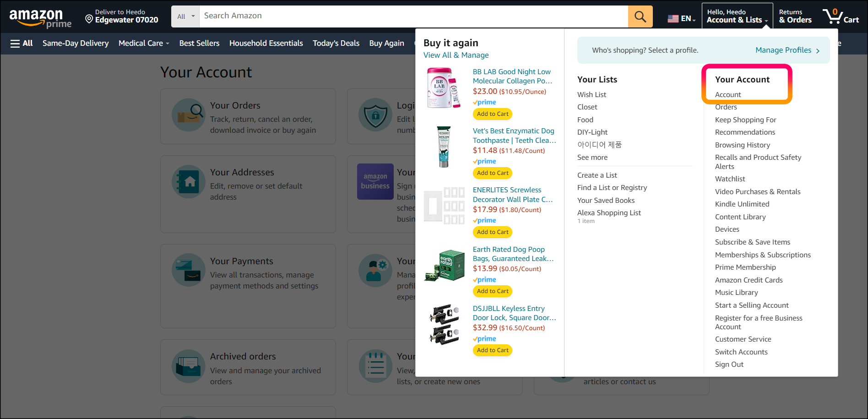The width and height of the screenshot is (868, 419).
Task: Open the DSJJBLL door lock image
Action: pos(444,324)
